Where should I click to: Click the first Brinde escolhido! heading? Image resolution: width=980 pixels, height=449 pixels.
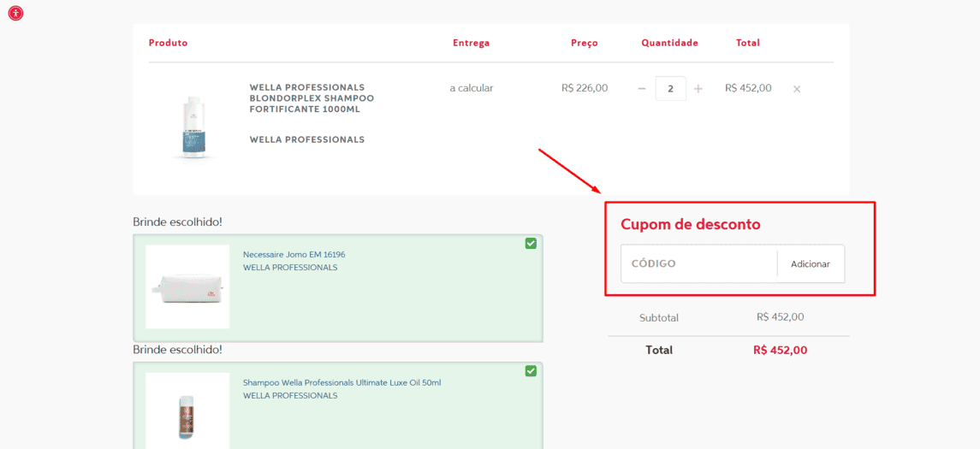[177, 222]
